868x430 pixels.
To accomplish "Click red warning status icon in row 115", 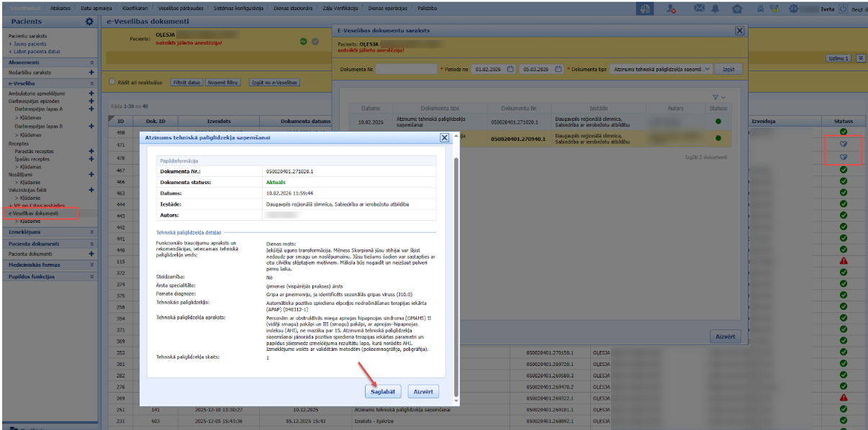I will pyautogui.click(x=843, y=260).
